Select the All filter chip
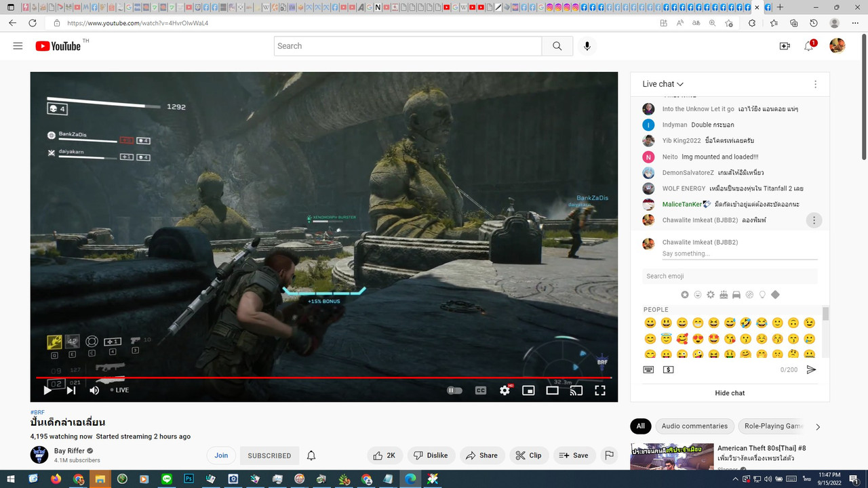868x488 pixels. [x=640, y=426]
